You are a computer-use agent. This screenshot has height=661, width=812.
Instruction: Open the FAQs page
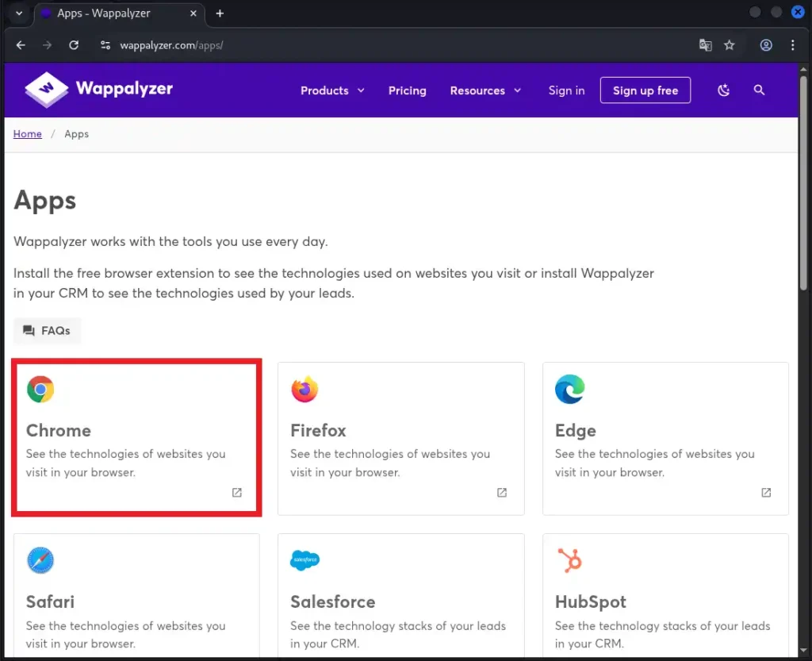(47, 331)
